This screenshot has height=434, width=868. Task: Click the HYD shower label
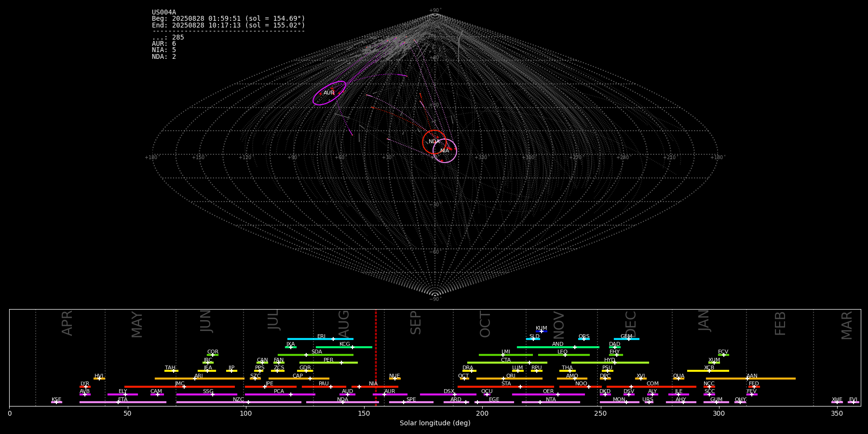tap(610, 360)
